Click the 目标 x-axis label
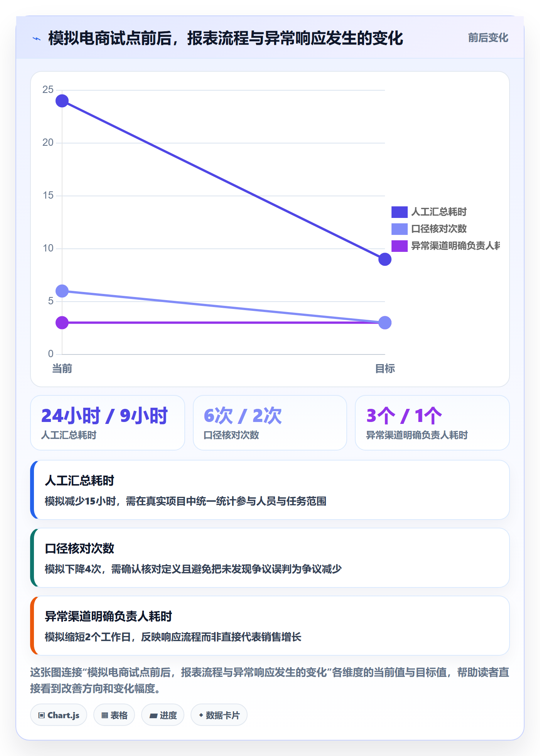This screenshot has width=540, height=756. coord(385,368)
